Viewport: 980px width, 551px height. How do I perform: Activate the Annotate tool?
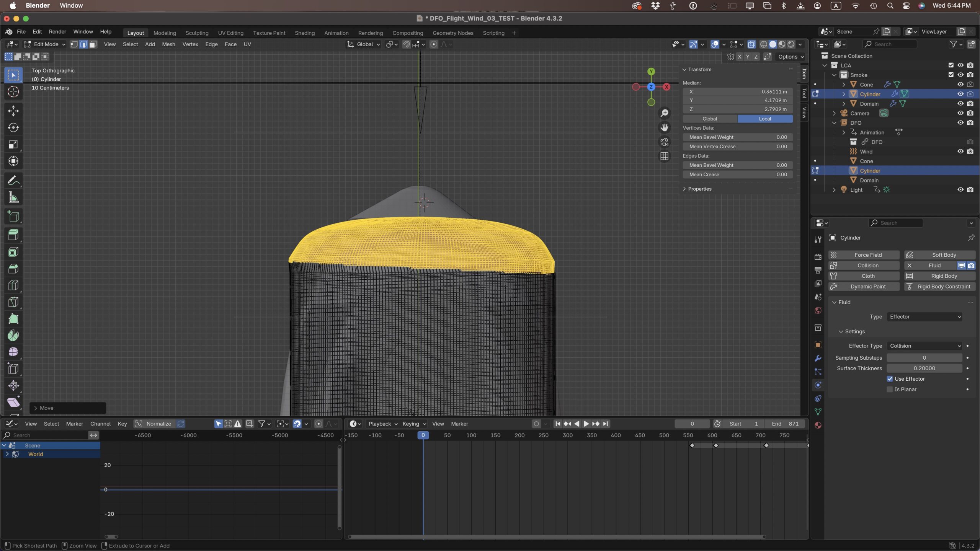tap(13, 180)
